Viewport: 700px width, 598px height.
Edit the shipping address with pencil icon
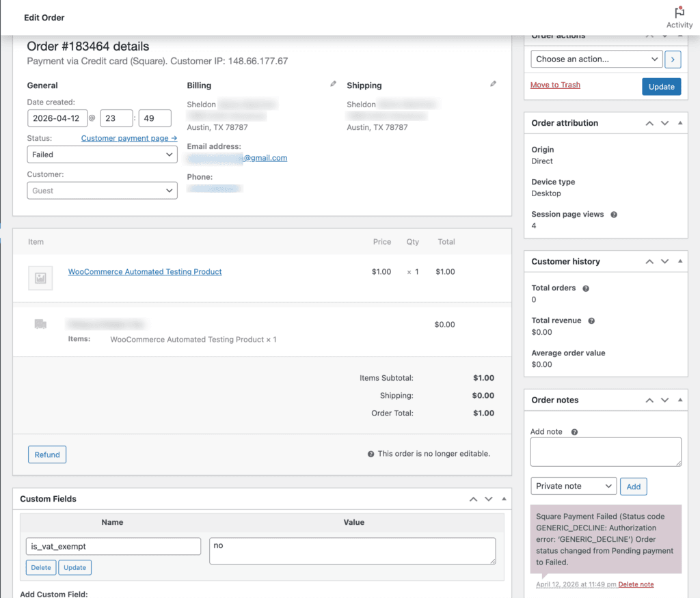pyautogui.click(x=494, y=83)
